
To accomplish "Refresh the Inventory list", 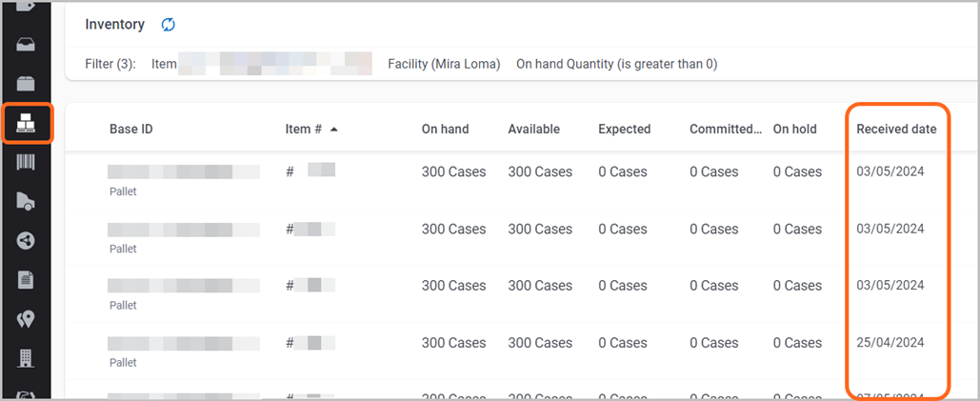I will pos(168,25).
